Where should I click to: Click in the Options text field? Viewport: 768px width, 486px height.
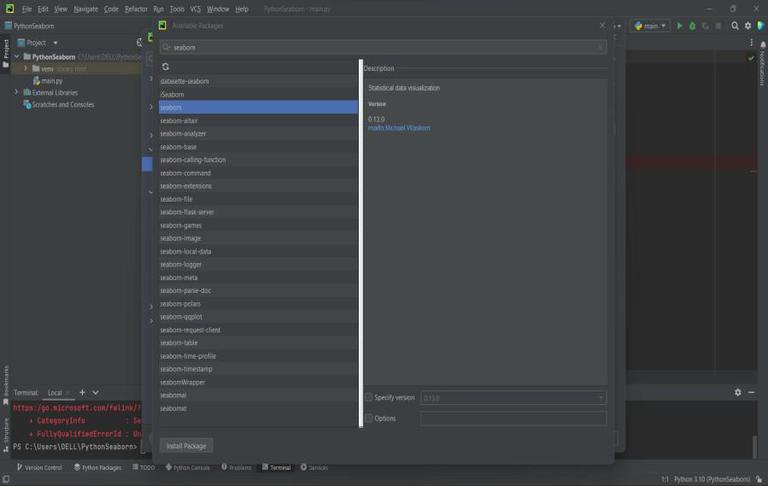coord(513,418)
